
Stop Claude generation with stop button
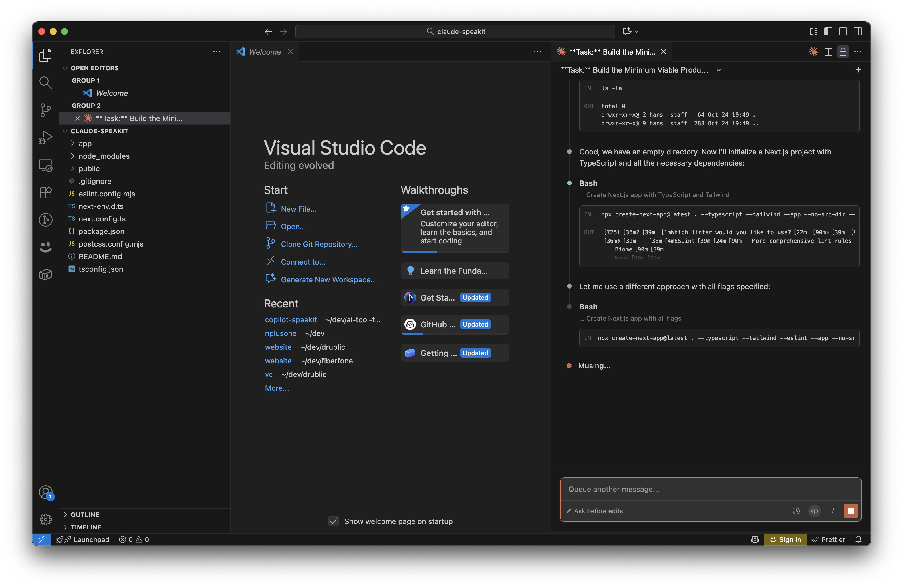[851, 511]
